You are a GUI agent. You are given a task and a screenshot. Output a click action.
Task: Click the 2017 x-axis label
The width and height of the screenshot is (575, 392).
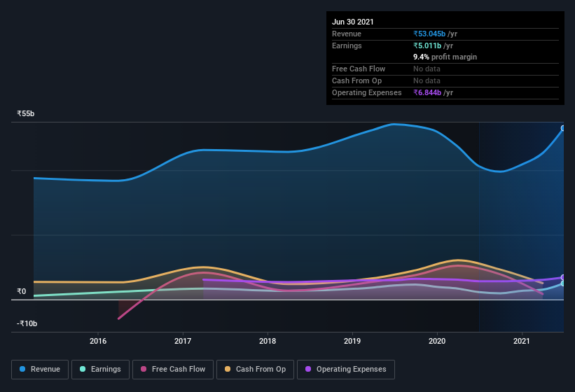tap(183, 341)
